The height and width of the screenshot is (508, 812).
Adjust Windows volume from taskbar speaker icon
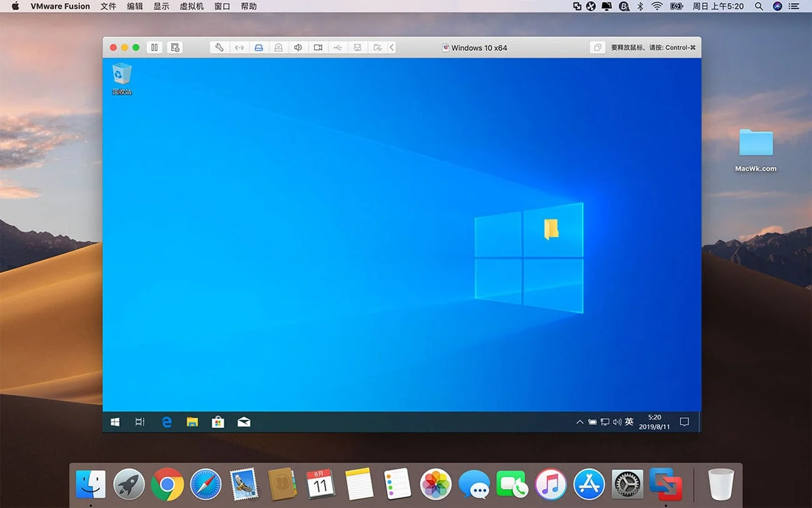[x=616, y=422]
